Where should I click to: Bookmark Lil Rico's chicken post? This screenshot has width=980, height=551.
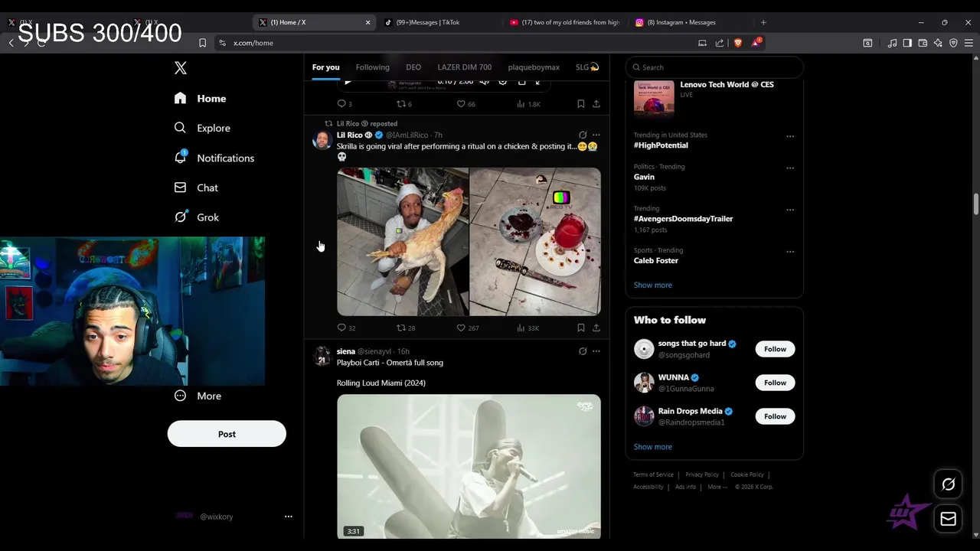pyautogui.click(x=581, y=328)
